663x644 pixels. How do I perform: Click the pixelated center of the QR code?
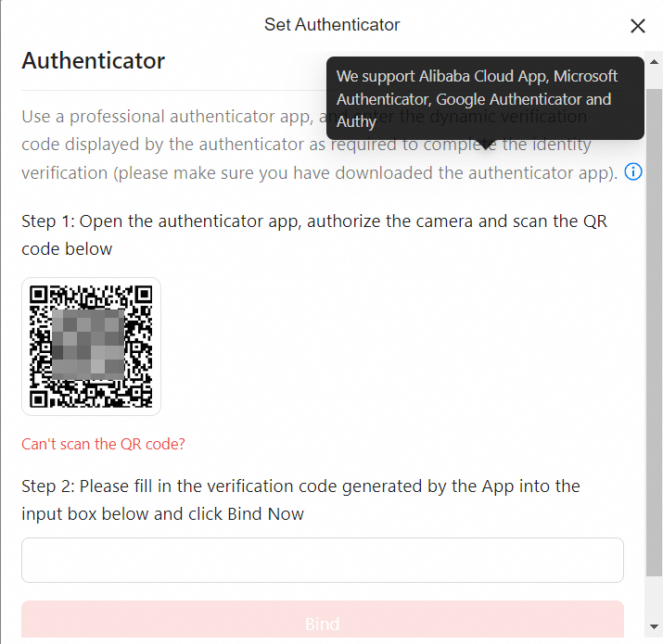88,344
